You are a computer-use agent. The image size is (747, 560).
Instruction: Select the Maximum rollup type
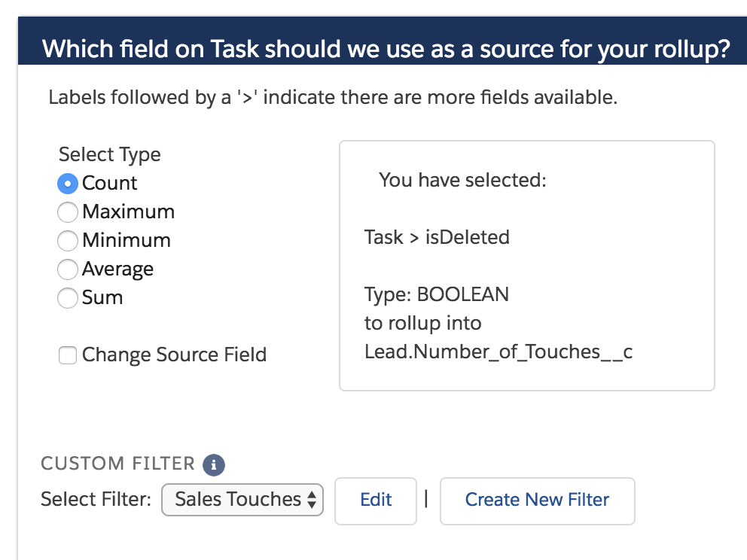coord(68,212)
